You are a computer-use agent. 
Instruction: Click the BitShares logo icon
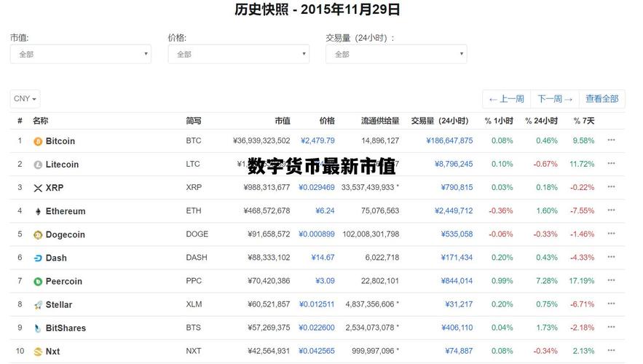point(38,328)
